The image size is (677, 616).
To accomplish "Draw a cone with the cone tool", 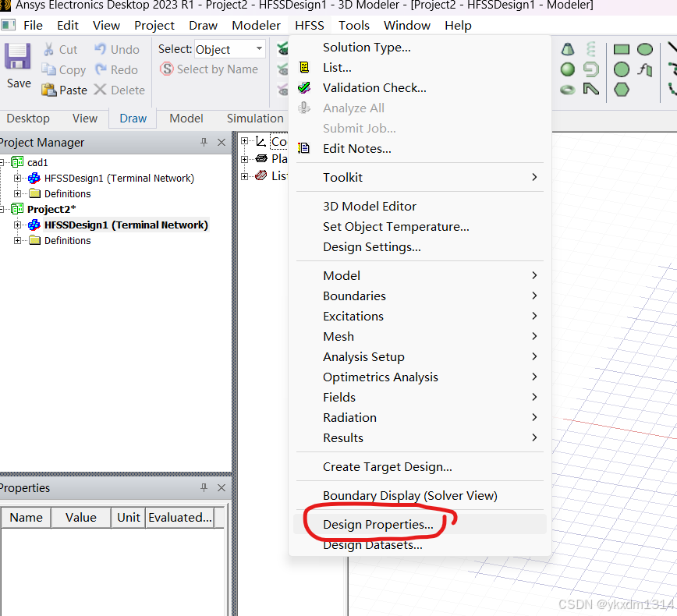I will pyautogui.click(x=568, y=49).
